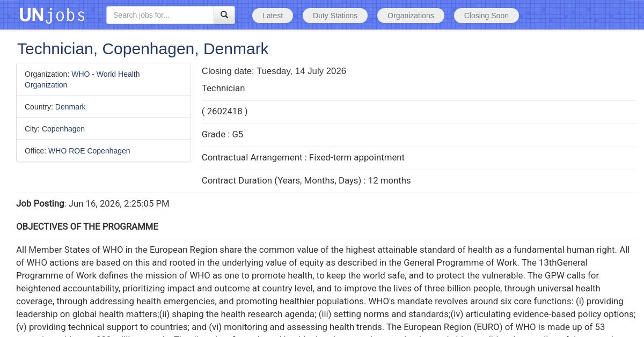
Task: Open the Latest jobs page
Action: 273,16
